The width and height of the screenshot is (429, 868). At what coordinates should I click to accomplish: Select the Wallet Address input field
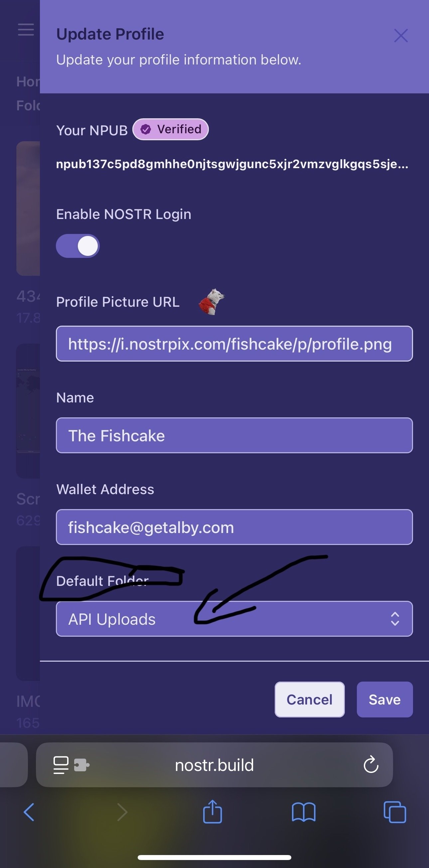point(234,527)
